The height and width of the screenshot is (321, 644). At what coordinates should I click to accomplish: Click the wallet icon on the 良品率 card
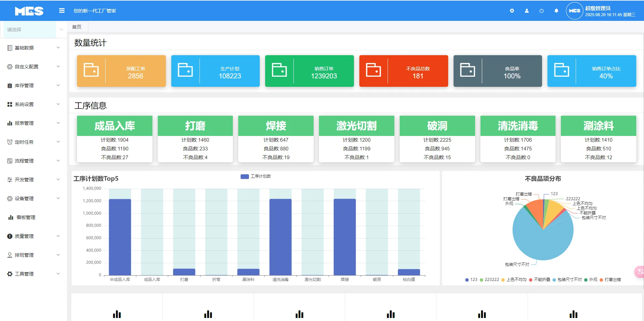[468, 70]
